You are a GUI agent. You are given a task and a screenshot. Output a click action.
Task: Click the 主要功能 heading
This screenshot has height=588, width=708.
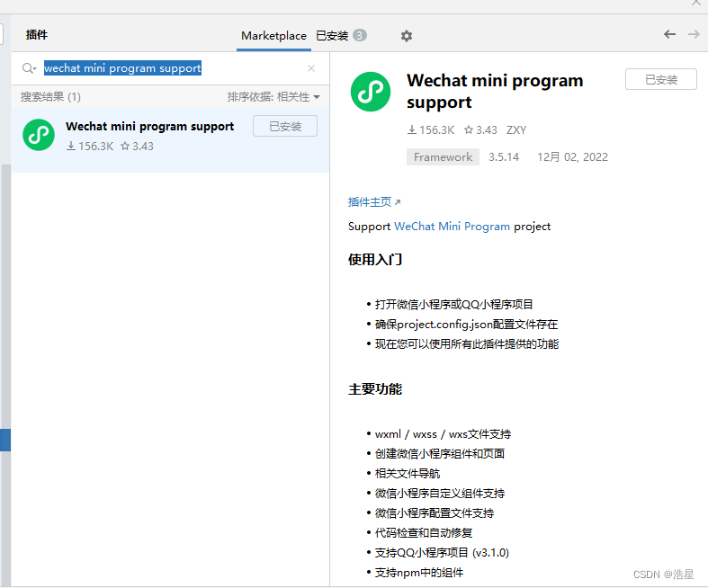(x=375, y=389)
